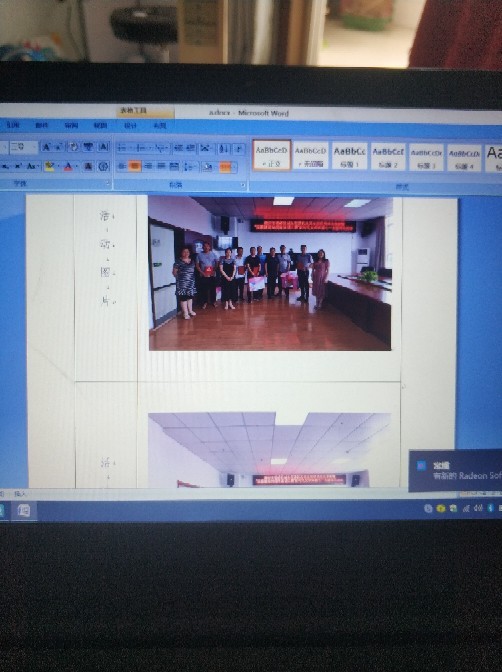Image resolution: width=502 pixels, height=672 pixels.
Task: Toggle Show/Hide paragraph marks button
Action: [239, 149]
